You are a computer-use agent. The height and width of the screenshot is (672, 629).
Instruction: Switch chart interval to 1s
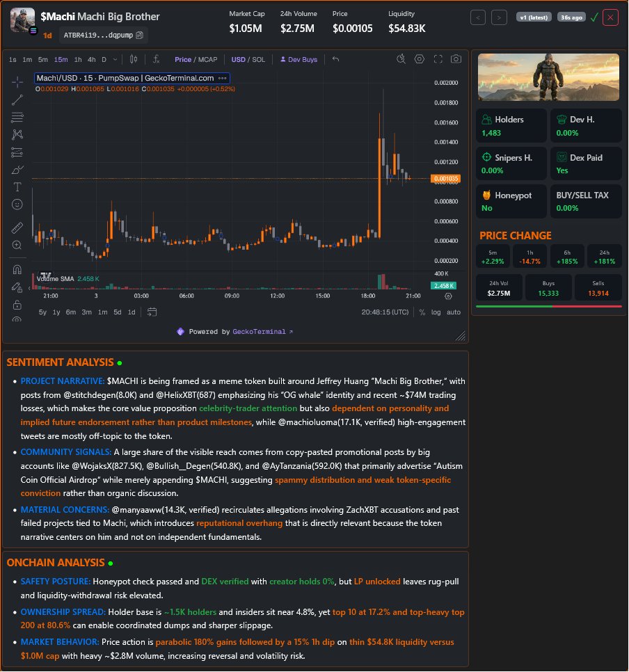13,60
